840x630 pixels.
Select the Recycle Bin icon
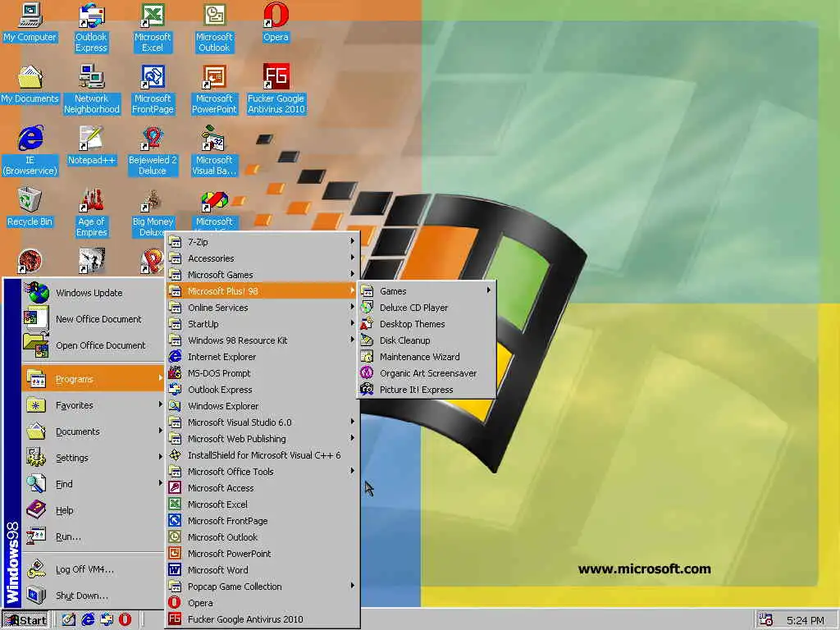click(x=30, y=208)
